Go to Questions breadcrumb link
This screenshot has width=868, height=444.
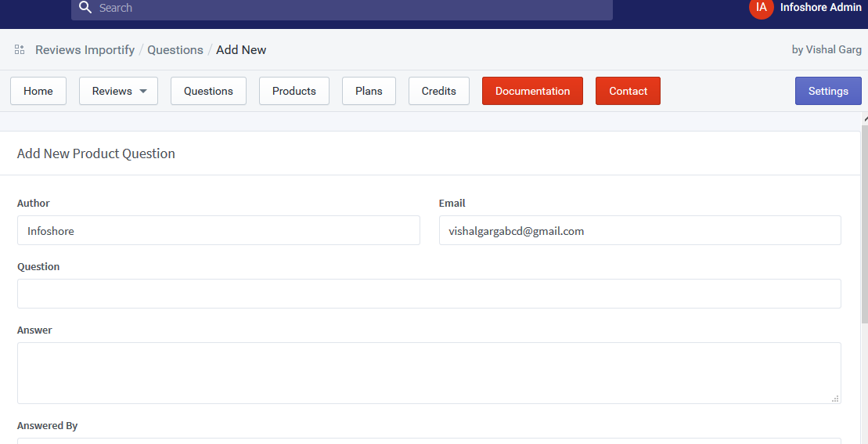coord(175,50)
